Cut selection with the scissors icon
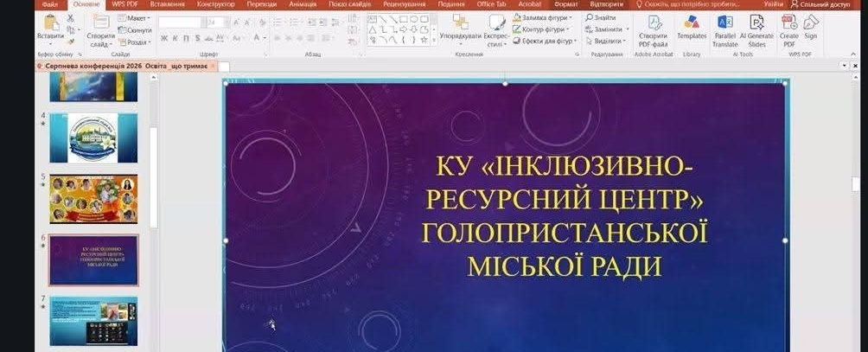This screenshot has width=868, height=352. point(70,18)
